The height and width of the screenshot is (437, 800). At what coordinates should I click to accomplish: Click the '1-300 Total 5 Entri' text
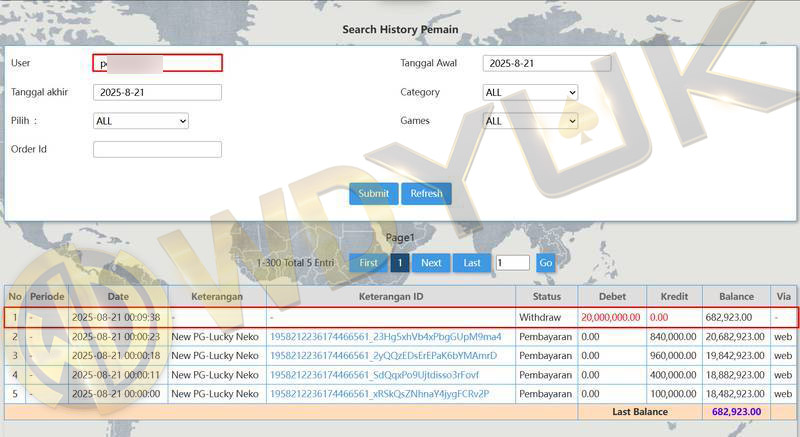coord(295,263)
